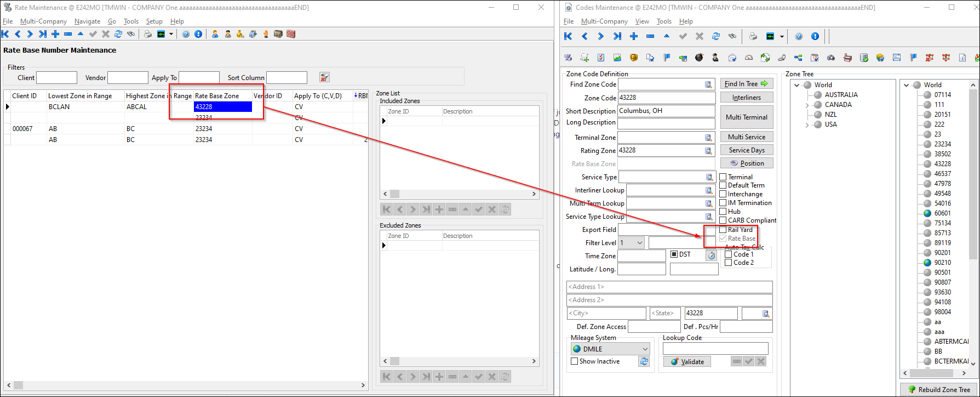Screen dimensions: 980x397
Task: Click camera icon in Codes Maintenance toolbar
Action: click(x=831, y=58)
